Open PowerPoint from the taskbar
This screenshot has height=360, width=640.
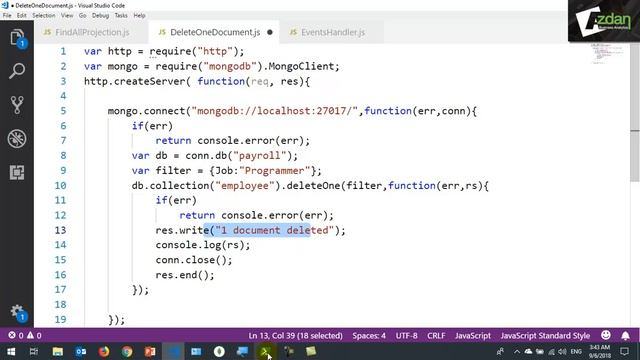[150, 351]
